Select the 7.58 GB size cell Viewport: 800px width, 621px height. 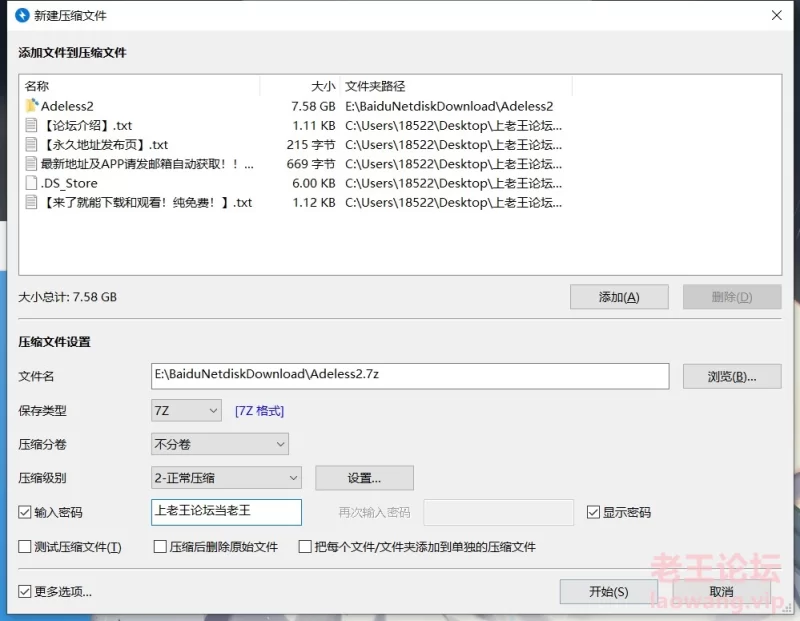tap(313, 106)
